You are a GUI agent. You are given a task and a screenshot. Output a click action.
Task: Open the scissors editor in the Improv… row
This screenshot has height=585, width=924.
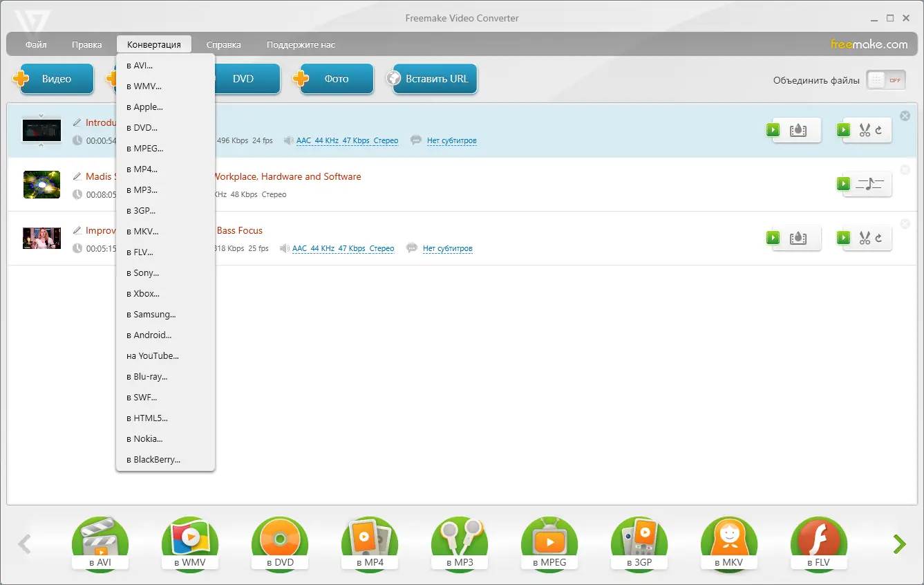coord(864,238)
